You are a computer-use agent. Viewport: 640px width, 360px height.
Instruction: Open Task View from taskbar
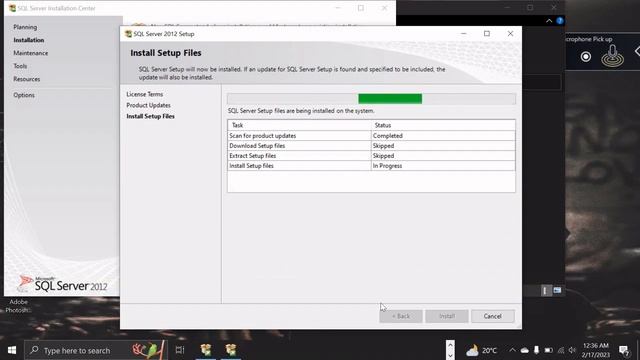pyautogui.click(x=180, y=350)
